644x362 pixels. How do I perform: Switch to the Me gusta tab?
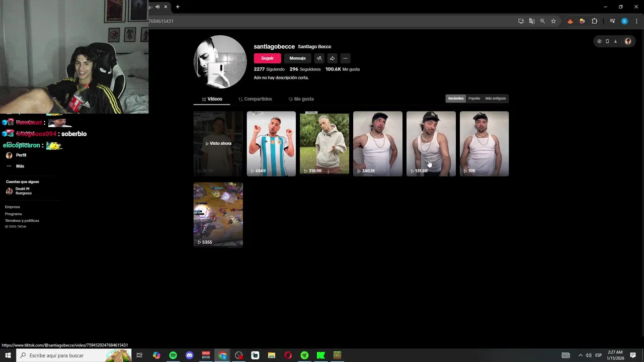tap(301, 99)
